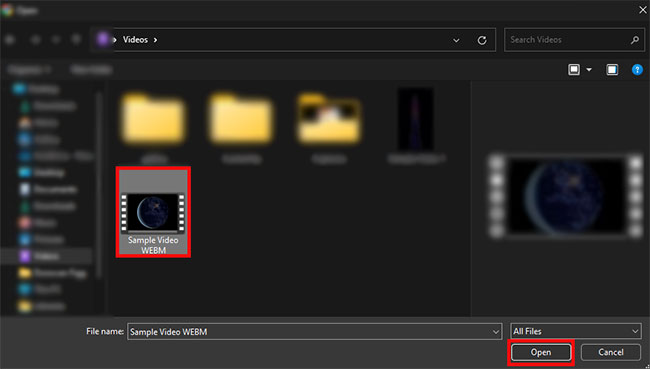This screenshot has width=650, height=369.
Task: Click the Open button
Action: [541, 352]
